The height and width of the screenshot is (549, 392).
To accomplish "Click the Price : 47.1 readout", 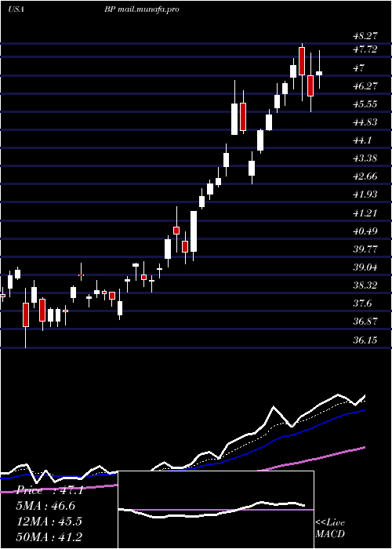I will [49, 490].
